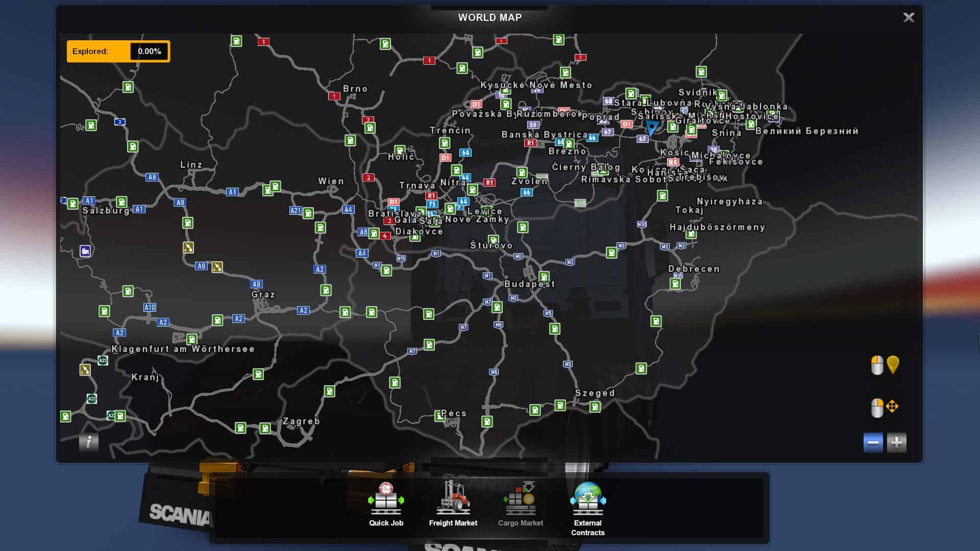The height and width of the screenshot is (551, 980).
Task: Click the orange pan arrows icon
Action: [892, 407]
